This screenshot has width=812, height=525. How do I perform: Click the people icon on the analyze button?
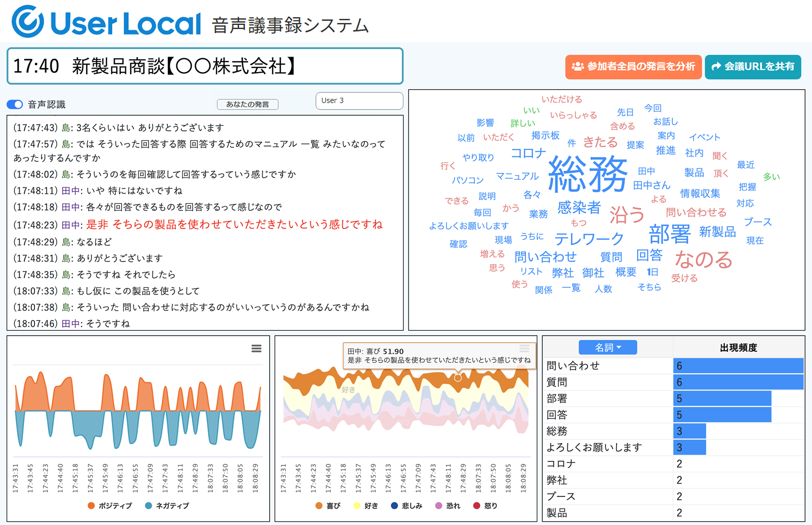[x=578, y=66]
